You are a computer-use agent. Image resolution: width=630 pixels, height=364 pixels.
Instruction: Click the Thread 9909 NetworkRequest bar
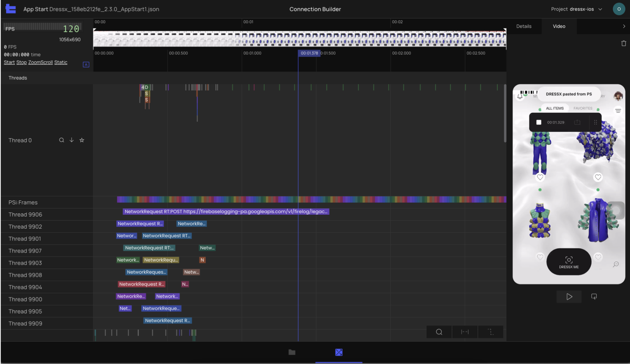tap(168, 320)
